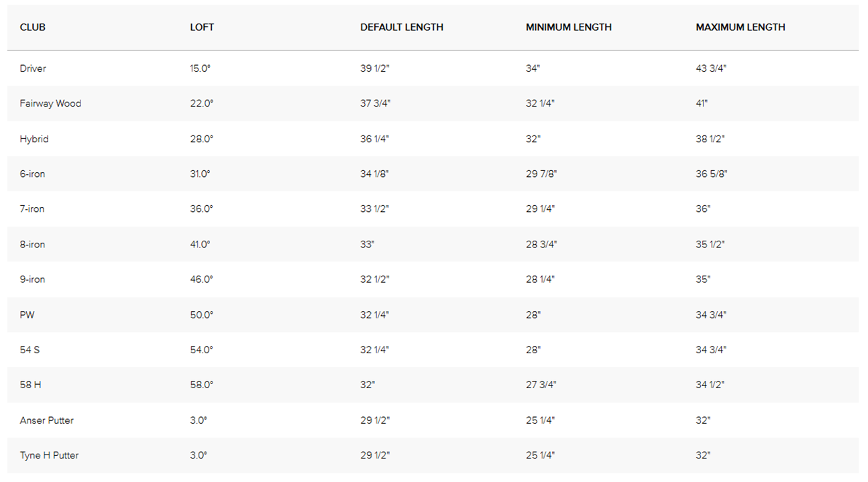This screenshot has width=868, height=482.
Task: Click the 9-iron loft value 46.0°
Action: point(201,279)
